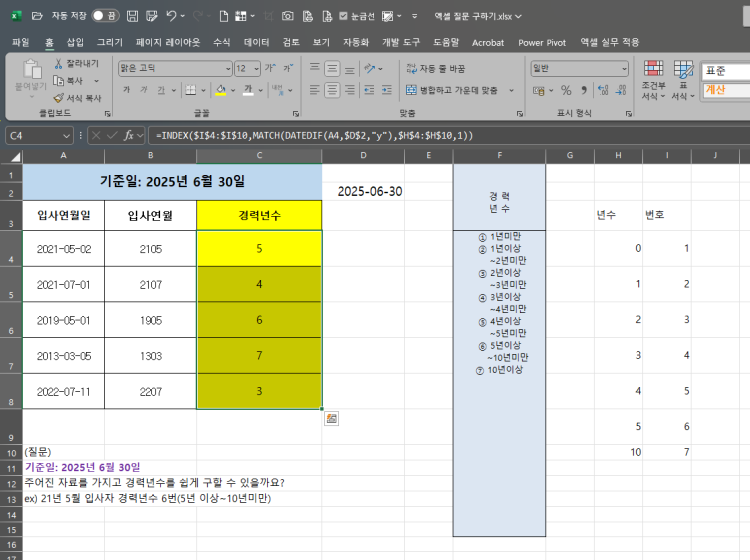Click the Align Left icon
Image resolution: width=750 pixels, height=560 pixels.
tap(314, 90)
